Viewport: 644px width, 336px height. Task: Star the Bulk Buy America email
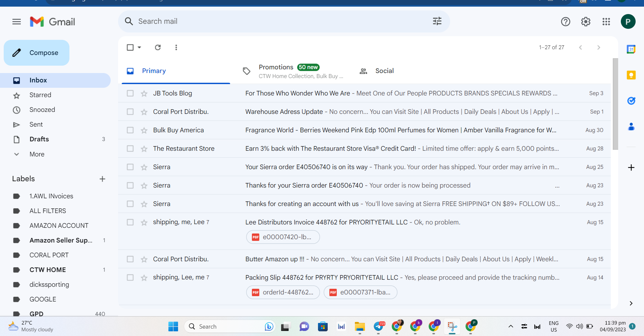click(x=144, y=130)
